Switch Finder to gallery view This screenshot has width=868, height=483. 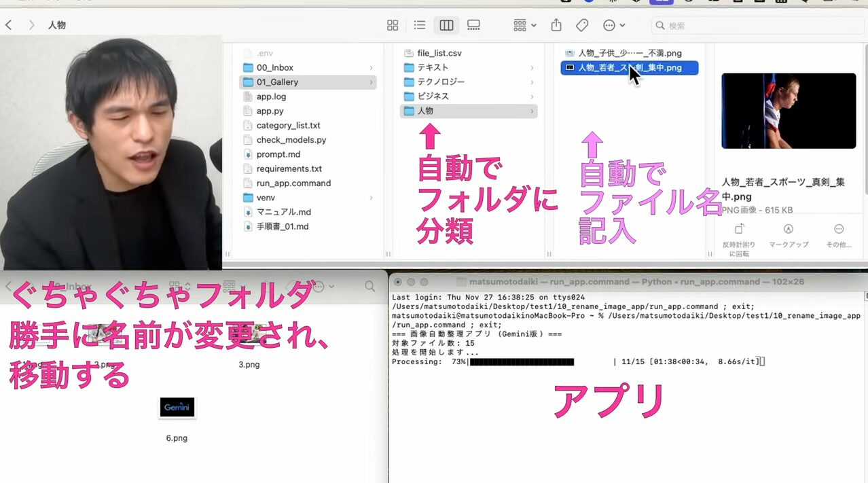pyautogui.click(x=473, y=25)
